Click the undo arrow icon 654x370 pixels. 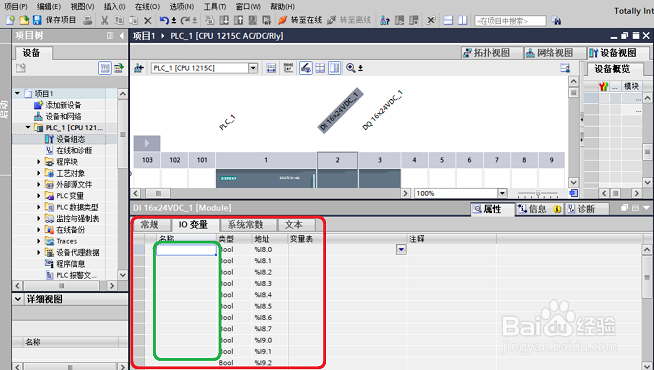(x=164, y=20)
